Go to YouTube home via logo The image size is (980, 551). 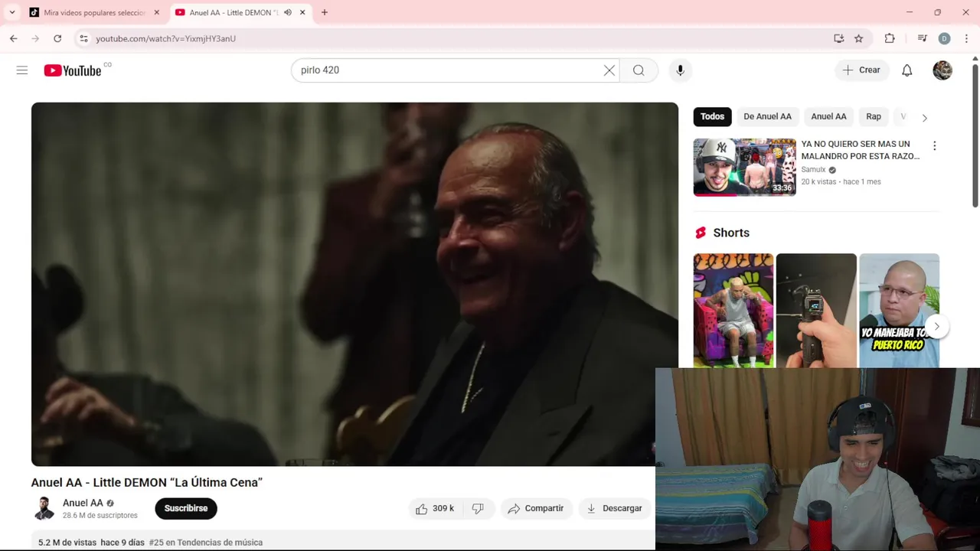[73, 70]
